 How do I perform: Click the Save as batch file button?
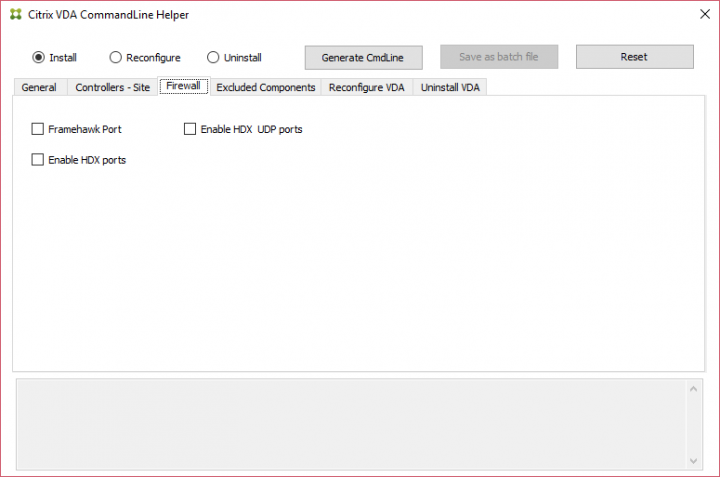tap(498, 57)
